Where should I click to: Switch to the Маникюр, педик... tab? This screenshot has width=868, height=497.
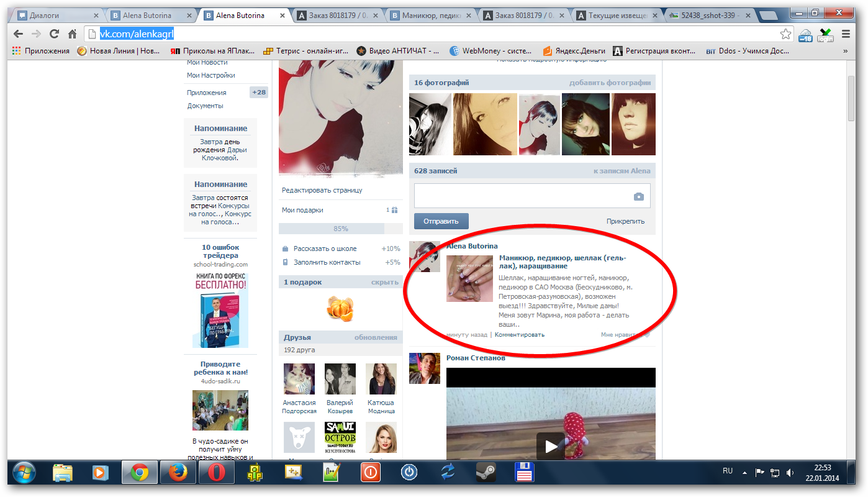tap(430, 16)
